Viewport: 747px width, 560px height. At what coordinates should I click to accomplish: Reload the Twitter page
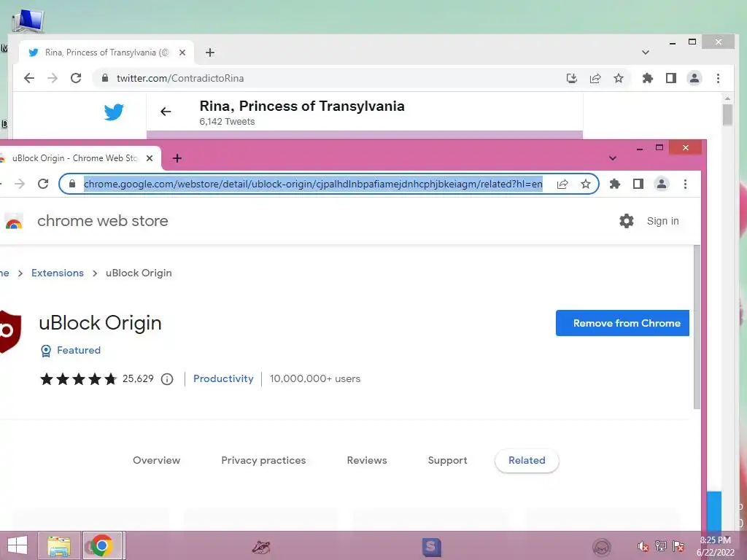(76, 78)
